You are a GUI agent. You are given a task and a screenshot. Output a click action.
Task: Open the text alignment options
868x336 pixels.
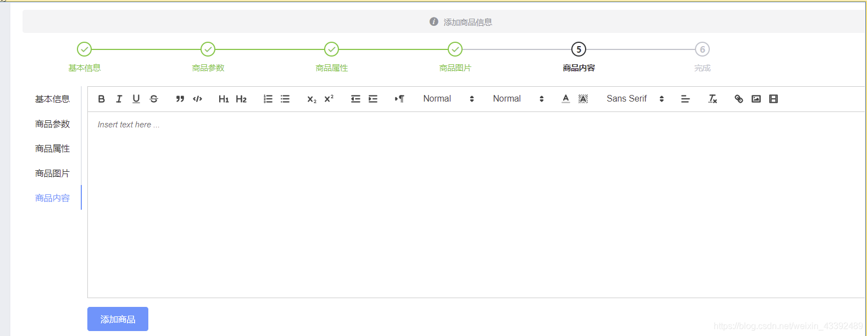tap(686, 99)
